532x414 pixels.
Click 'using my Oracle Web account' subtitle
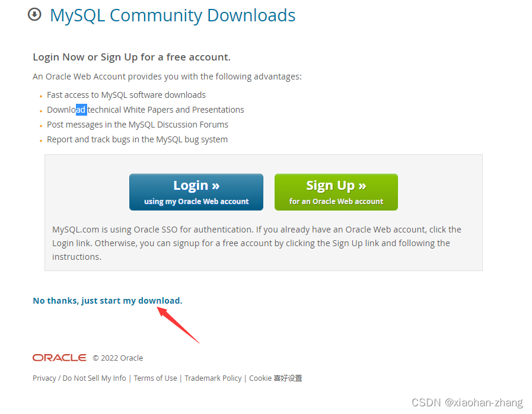tap(196, 202)
